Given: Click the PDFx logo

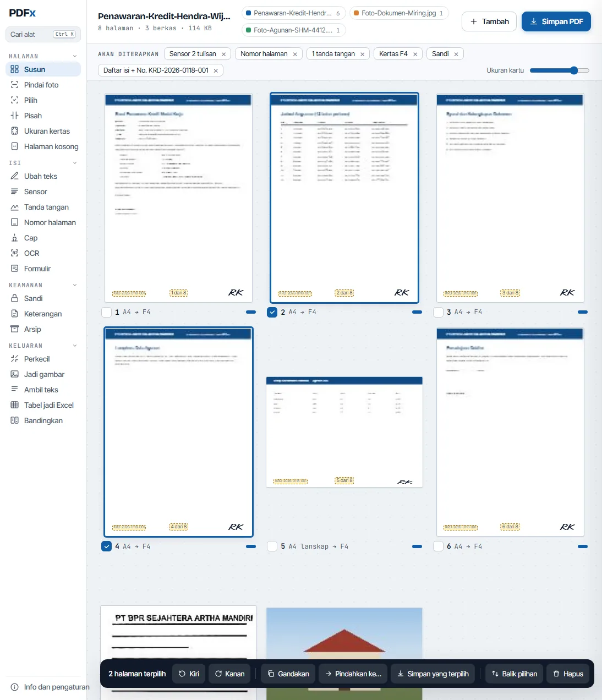Looking at the screenshot, I should click(22, 13).
